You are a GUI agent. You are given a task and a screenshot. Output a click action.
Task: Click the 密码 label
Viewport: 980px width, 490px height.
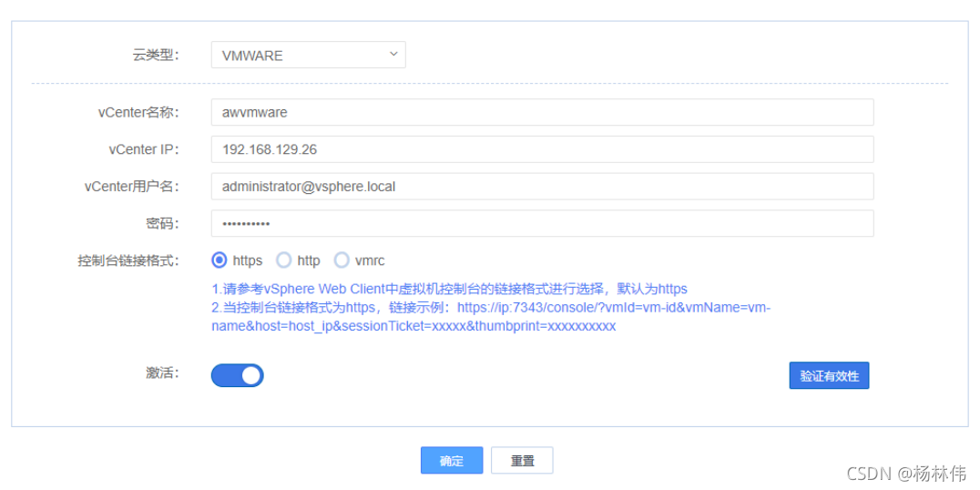coord(161,223)
